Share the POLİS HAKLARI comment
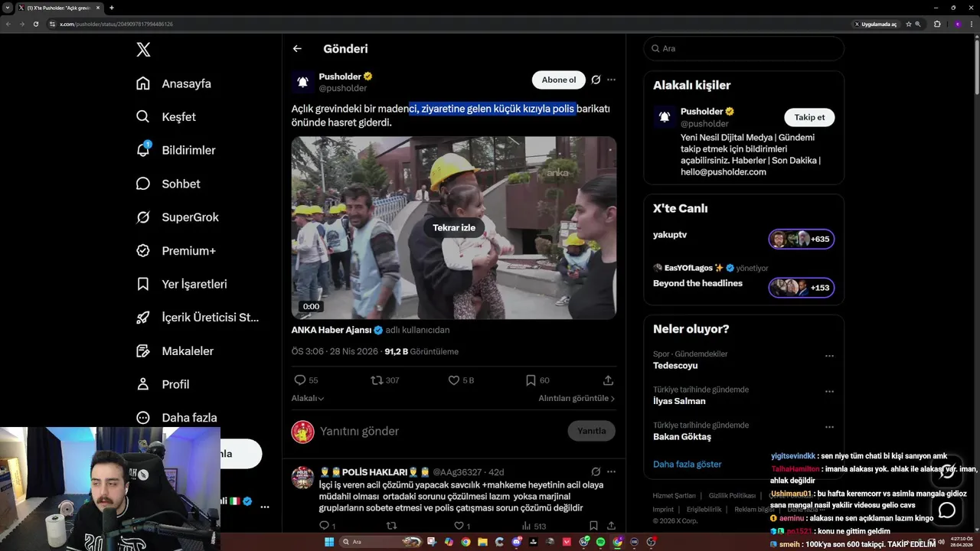980x551 pixels. pyautogui.click(x=610, y=526)
